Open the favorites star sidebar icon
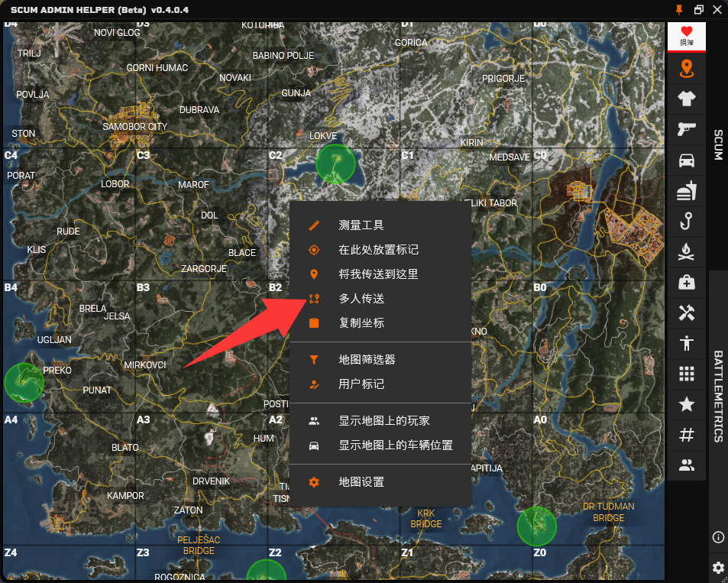The width and height of the screenshot is (728, 583). pyautogui.click(x=686, y=405)
